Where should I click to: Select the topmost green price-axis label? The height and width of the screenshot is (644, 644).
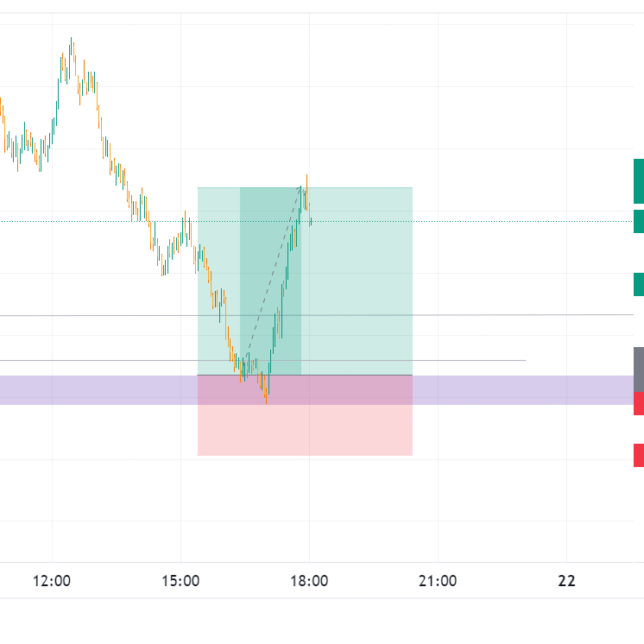(x=639, y=180)
